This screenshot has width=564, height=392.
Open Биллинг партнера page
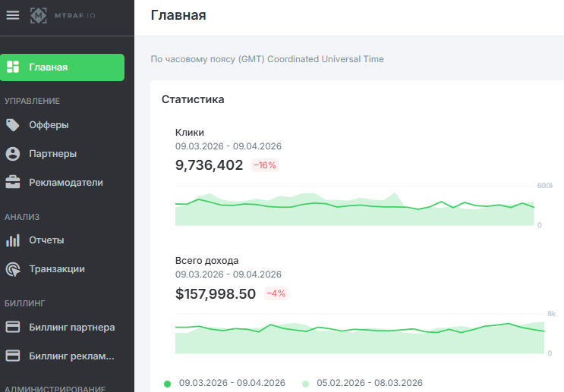(71, 328)
